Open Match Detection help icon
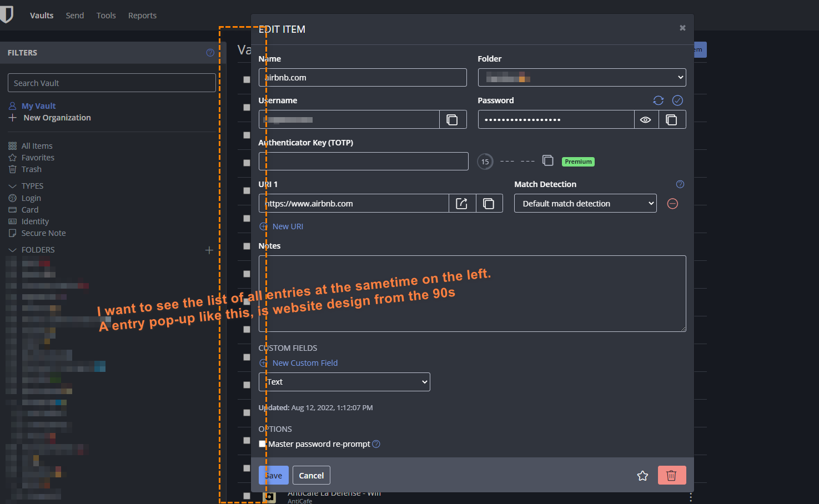Viewport: 819px width, 504px height. [680, 184]
